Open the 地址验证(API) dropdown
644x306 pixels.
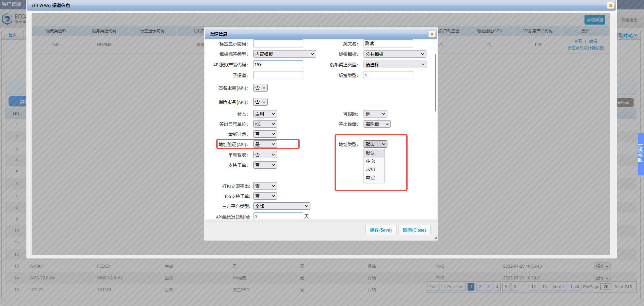pos(265,144)
